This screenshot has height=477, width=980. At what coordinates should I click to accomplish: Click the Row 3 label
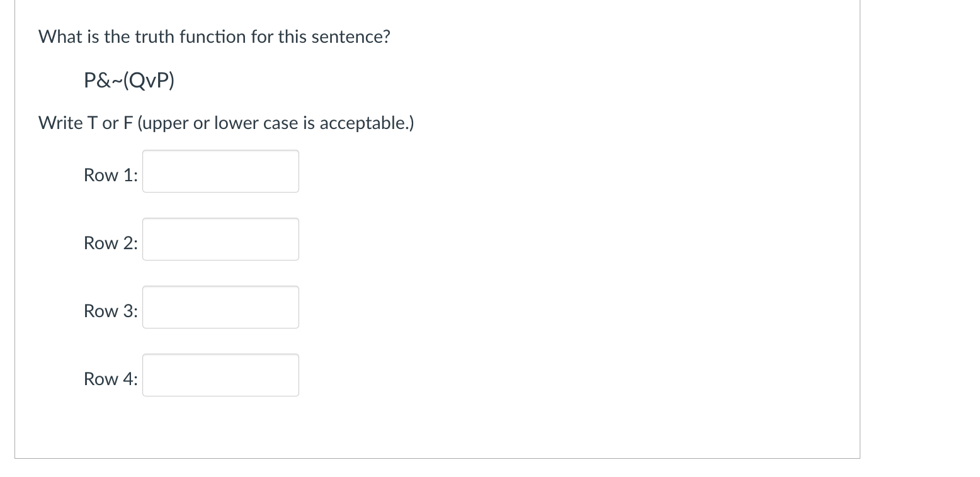click(110, 310)
